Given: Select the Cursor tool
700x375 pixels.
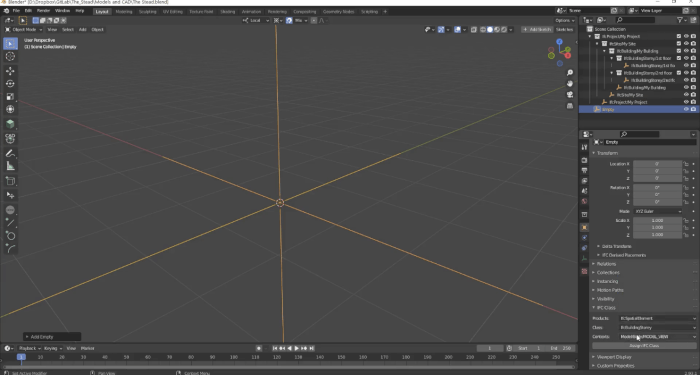Looking at the screenshot, I should coord(11,56).
